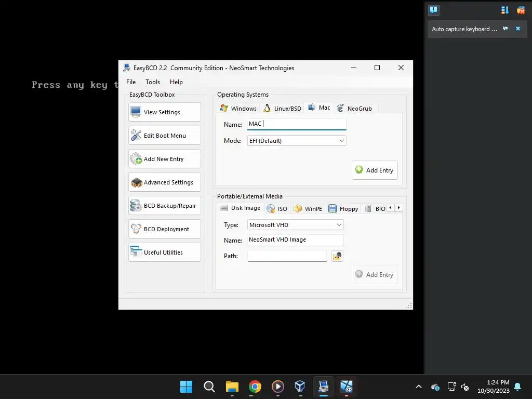
Task: Browse for disk image path
Action: pyautogui.click(x=337, y=256)
